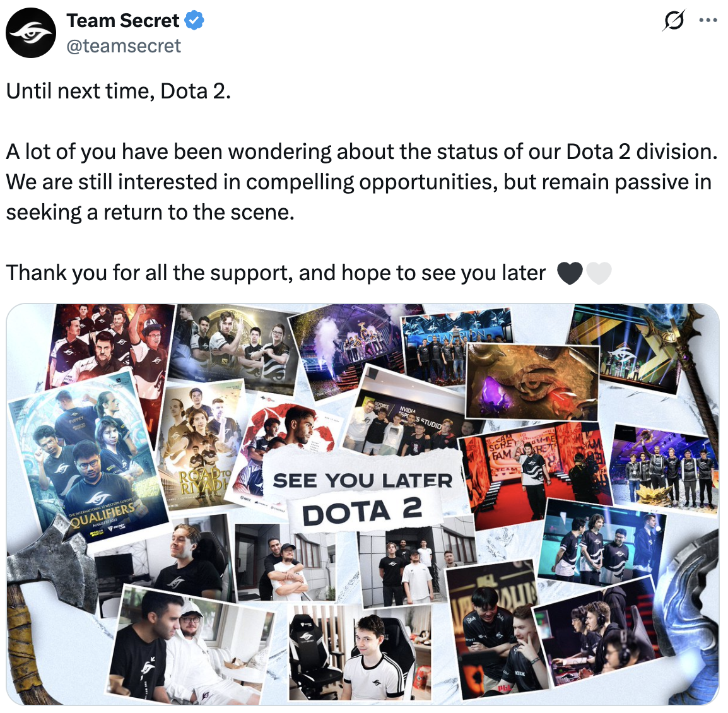
Task: Click the blue verified checkmark badge
Action: (194, 21)
